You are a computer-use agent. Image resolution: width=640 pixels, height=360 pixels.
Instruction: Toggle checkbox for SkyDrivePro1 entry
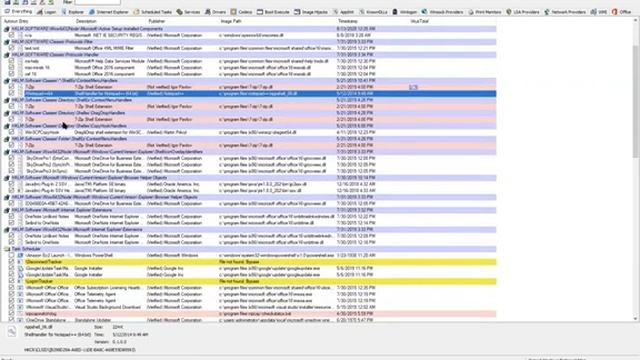click(x=11, y=158)
